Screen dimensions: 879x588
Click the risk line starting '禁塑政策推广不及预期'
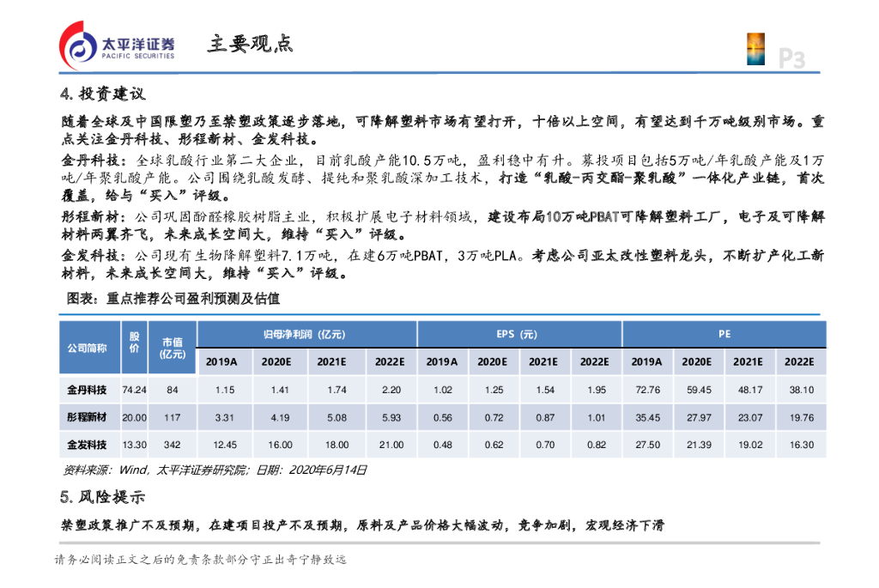(363, 525)
